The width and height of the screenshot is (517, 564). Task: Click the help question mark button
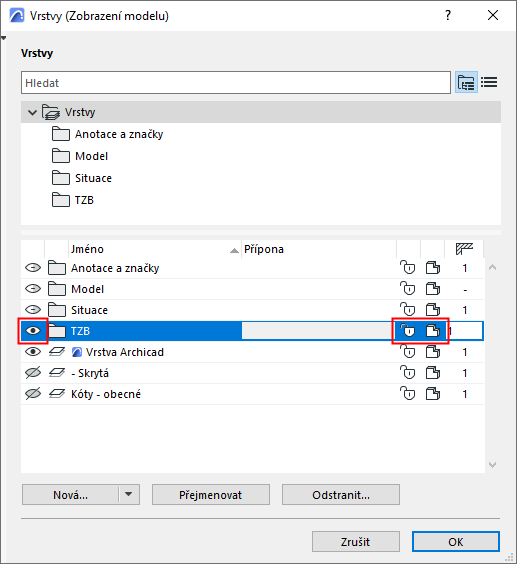[x=448, y=15]
